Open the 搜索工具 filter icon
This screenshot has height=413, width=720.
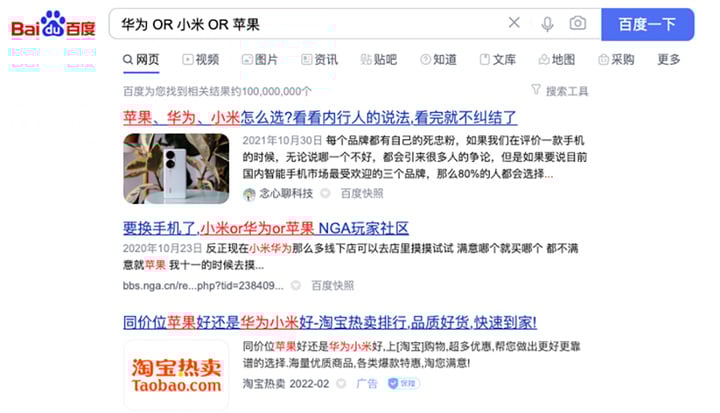coord(535,90)
